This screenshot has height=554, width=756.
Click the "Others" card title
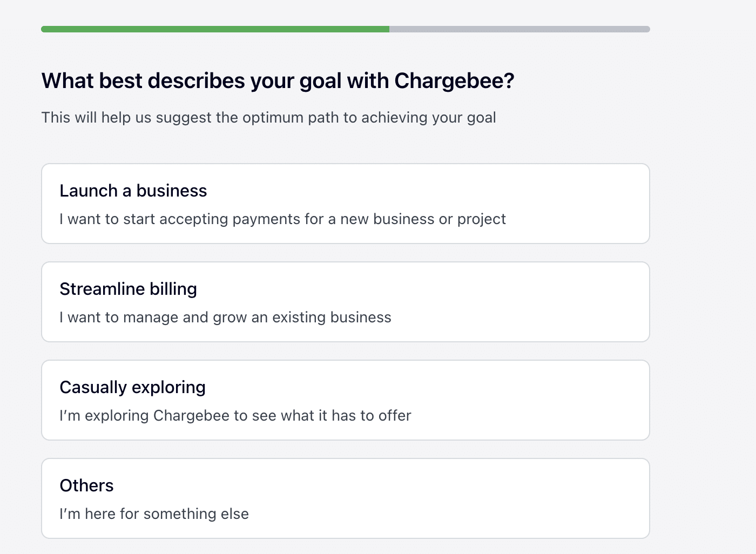pyautogui.click(x=86, y=485)
